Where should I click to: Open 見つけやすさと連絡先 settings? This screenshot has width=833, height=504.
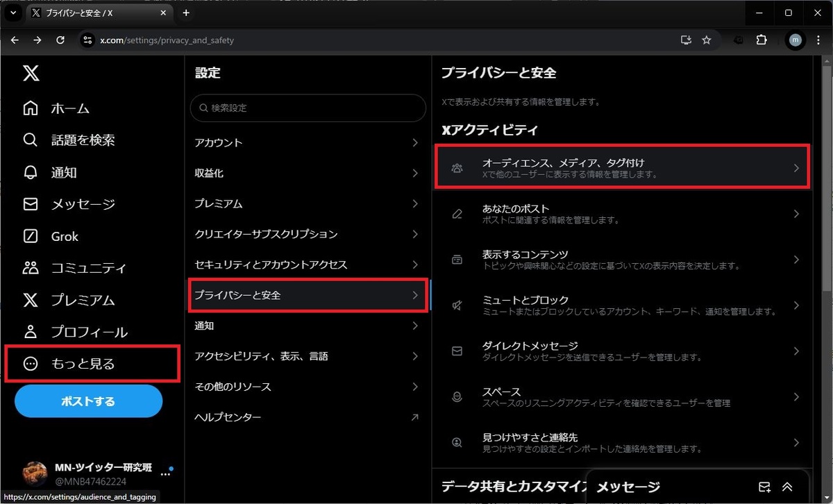[622, 443]
